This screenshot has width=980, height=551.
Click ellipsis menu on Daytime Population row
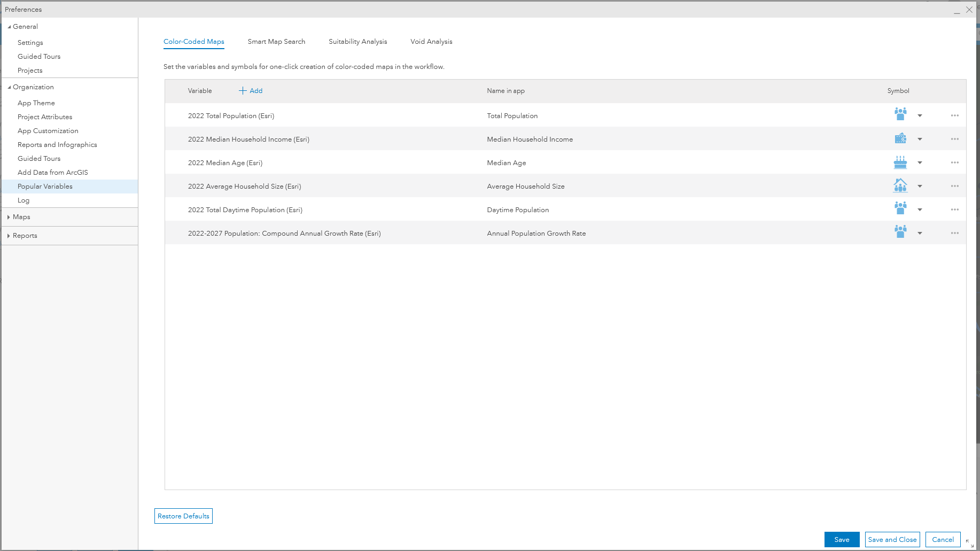coord(955,209)
